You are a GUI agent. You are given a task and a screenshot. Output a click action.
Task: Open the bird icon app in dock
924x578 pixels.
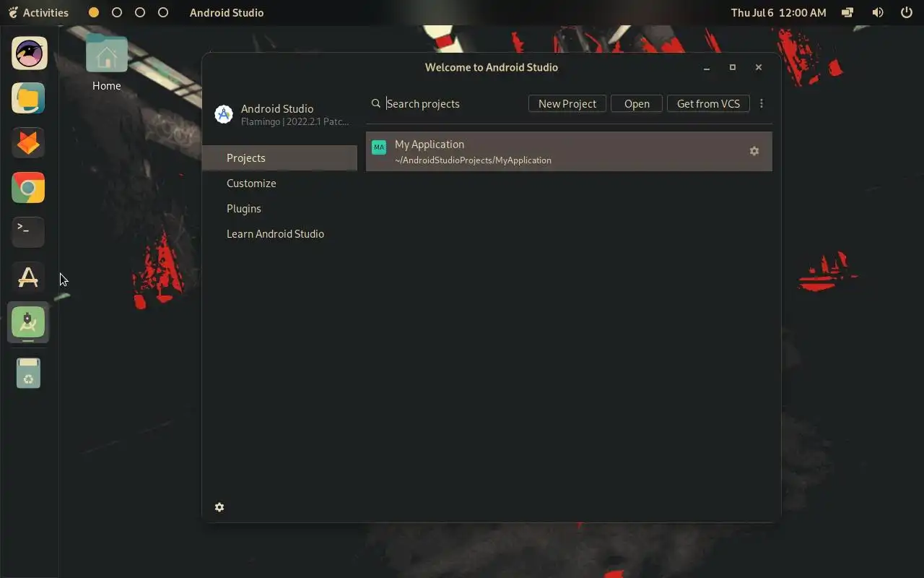[29, 53]
